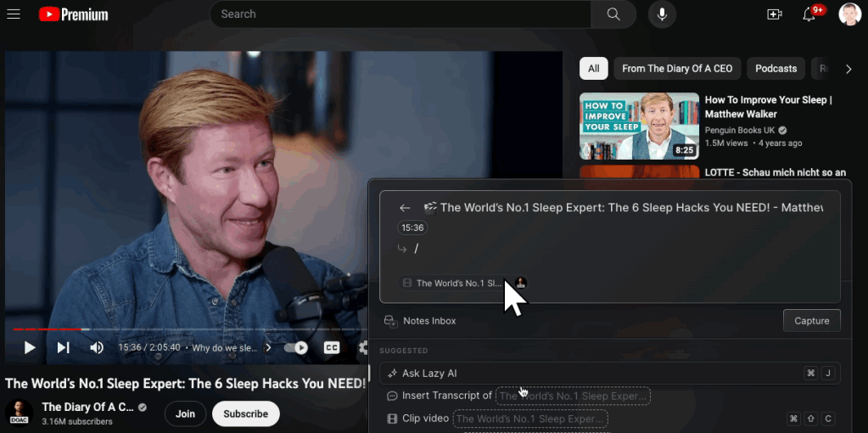This screenshot has width=868, height=433.
Task: Skip to the next video
Action: tap(63, 347)
